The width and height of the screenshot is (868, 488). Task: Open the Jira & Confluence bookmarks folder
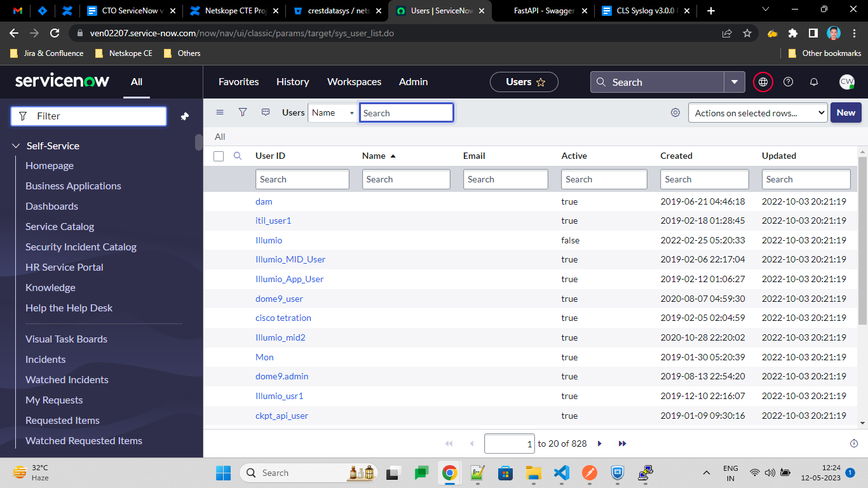point(47,53)
